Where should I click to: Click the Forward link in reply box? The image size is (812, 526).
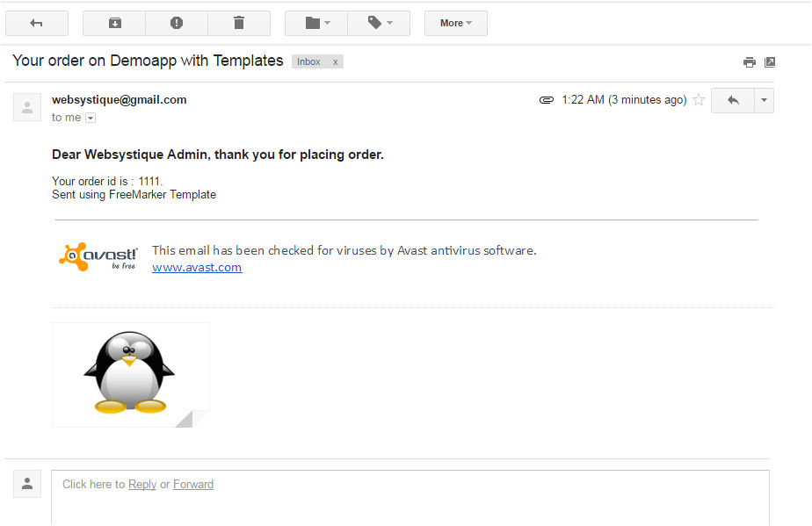[193, 484]
